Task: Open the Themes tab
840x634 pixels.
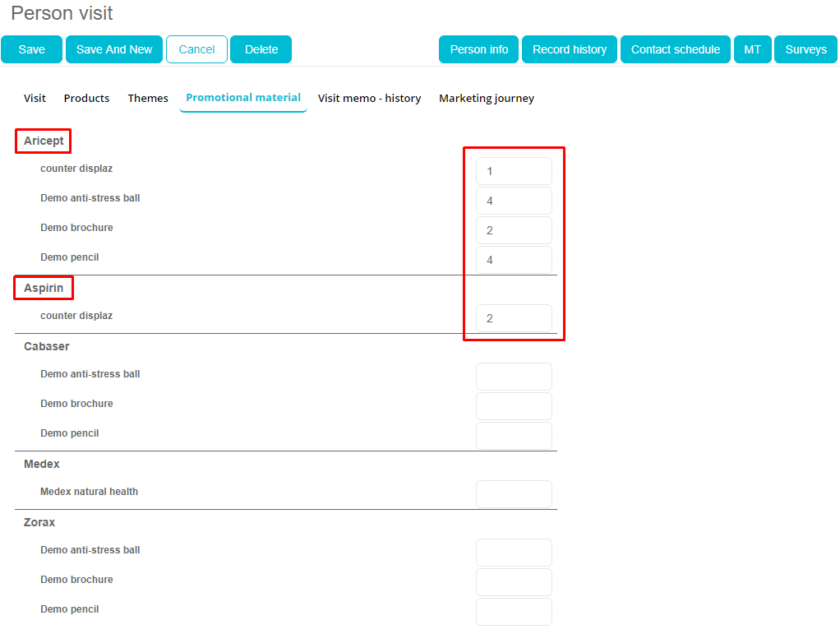Action: pyautogui.click(x=148, y=98)
